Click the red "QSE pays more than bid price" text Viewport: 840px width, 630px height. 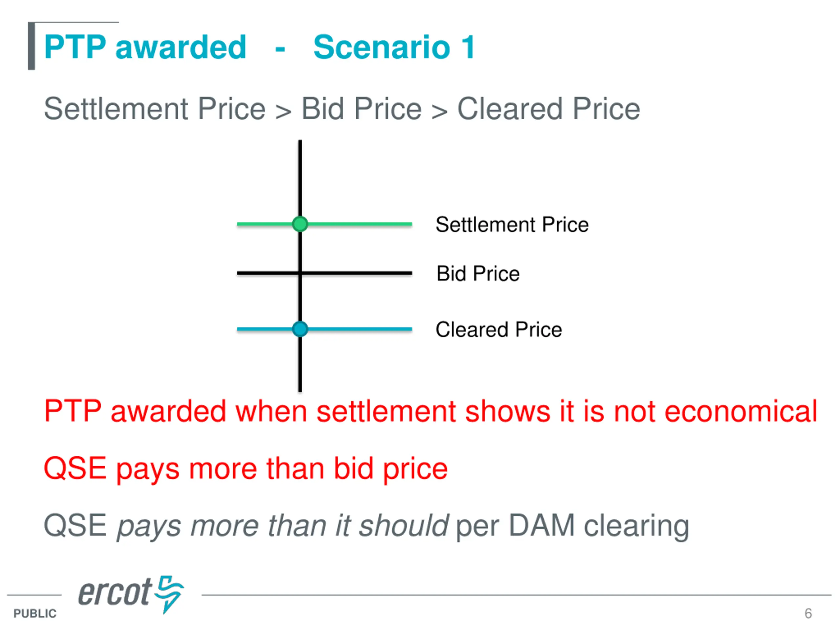click(246, 469)
